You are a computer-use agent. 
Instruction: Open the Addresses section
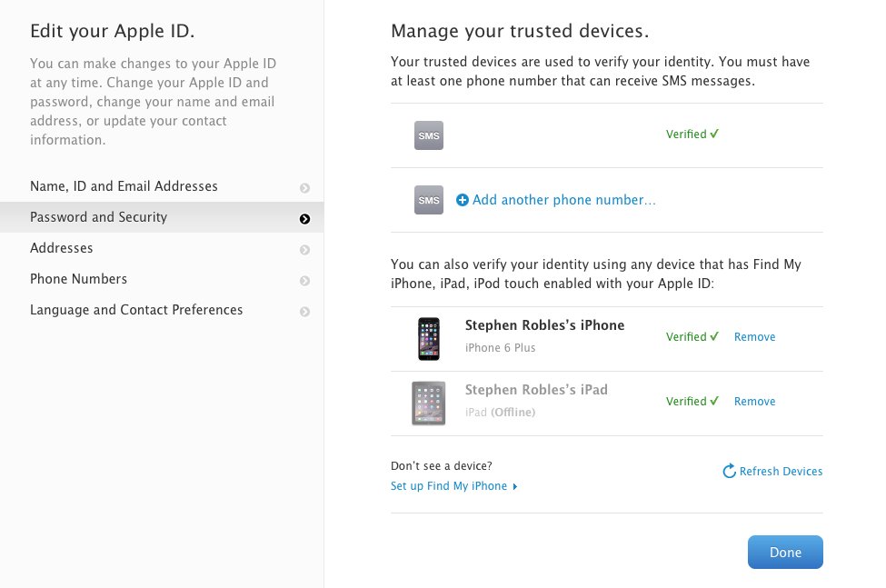162,248
